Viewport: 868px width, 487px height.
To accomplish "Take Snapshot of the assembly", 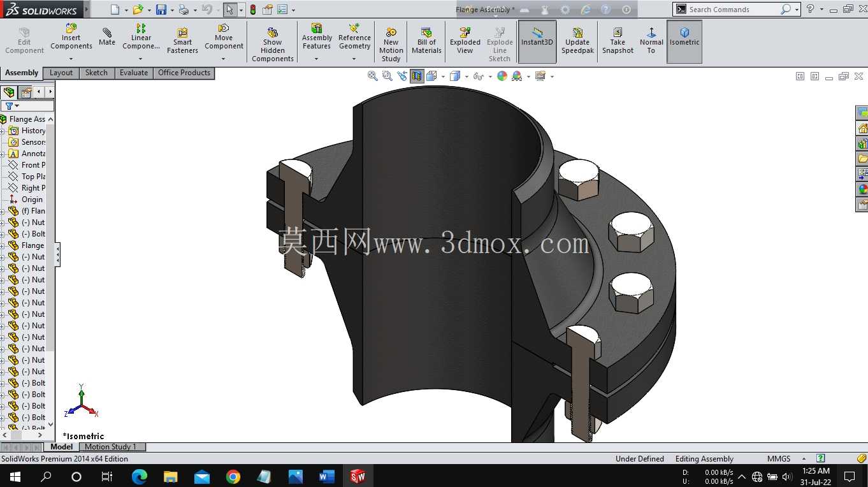I will coord(618,41).
